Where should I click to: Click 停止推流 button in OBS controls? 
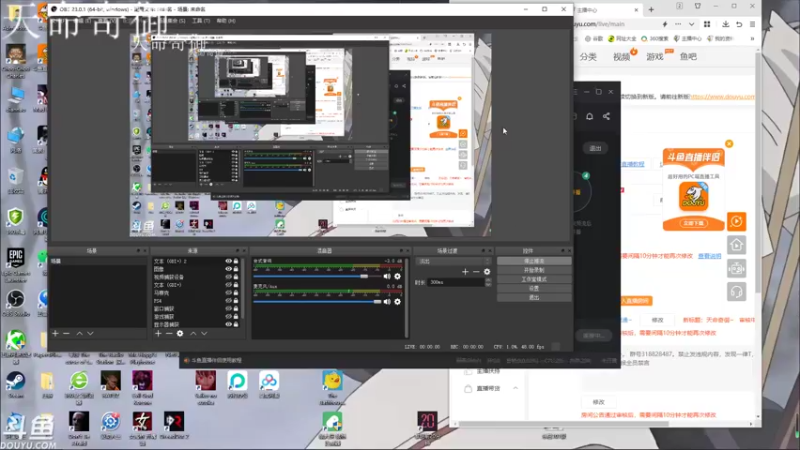pos(534,261)
